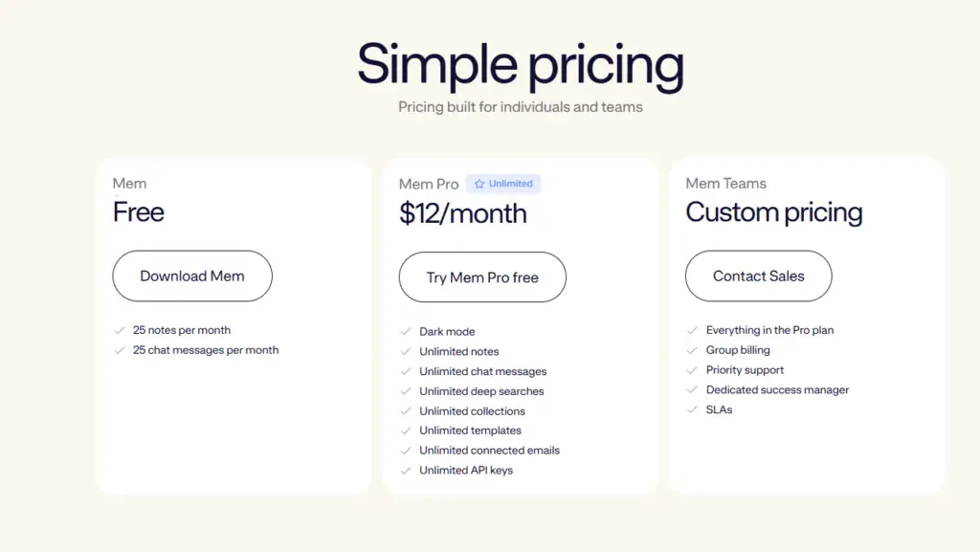Viewport: 980px width, 552px height.
Task: Click the checkmark next to SLAs
Action: (693, 409)
